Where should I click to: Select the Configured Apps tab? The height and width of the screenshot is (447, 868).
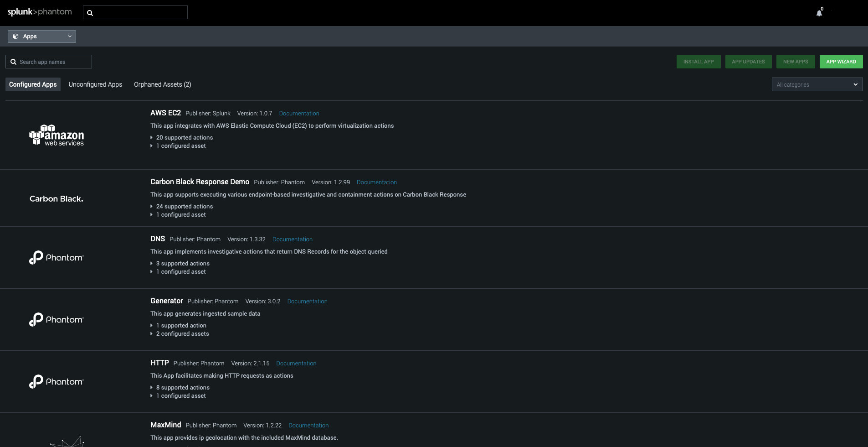pyautogui.click(x=33, y=84)
